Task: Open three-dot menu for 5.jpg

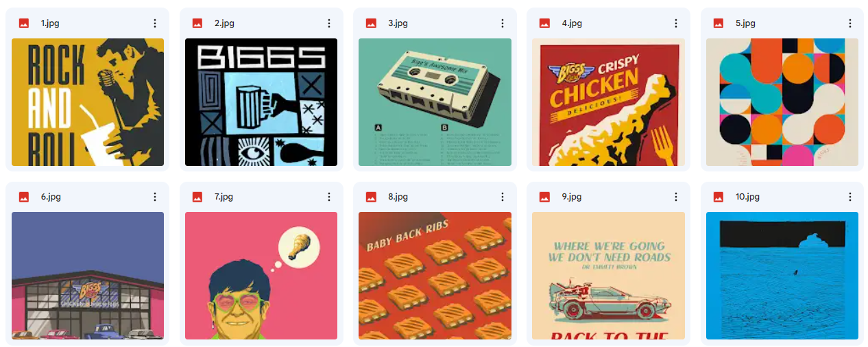Action: tap(849, 23)
